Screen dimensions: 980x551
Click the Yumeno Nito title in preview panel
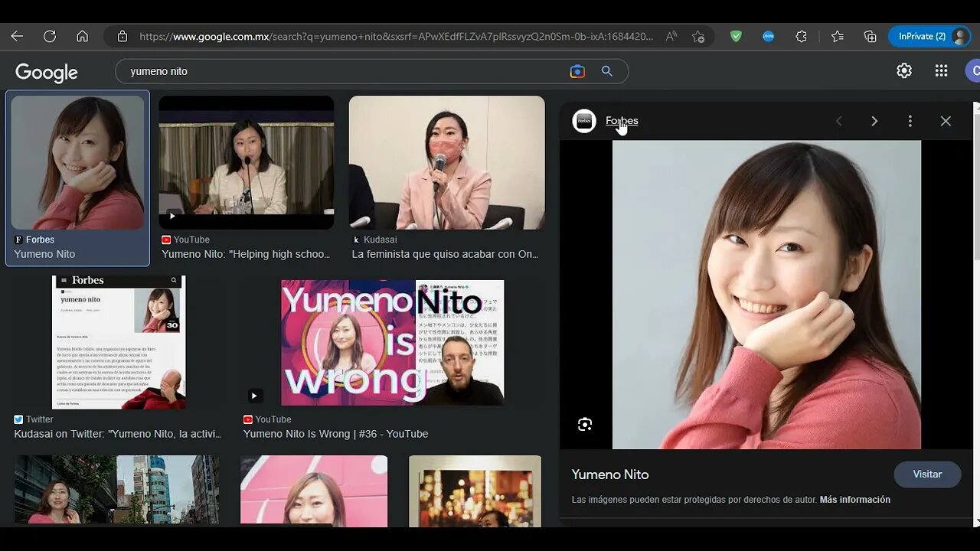tap(610, 474)
